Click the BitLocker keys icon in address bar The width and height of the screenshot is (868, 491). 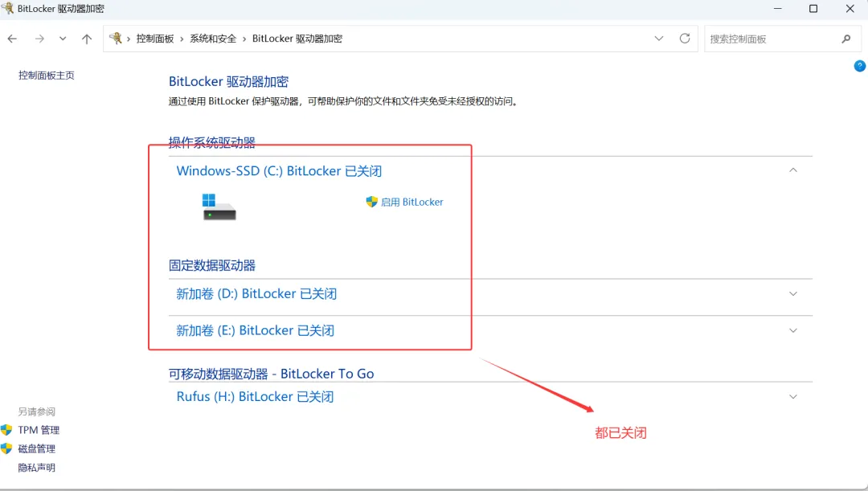click(115, 39)
